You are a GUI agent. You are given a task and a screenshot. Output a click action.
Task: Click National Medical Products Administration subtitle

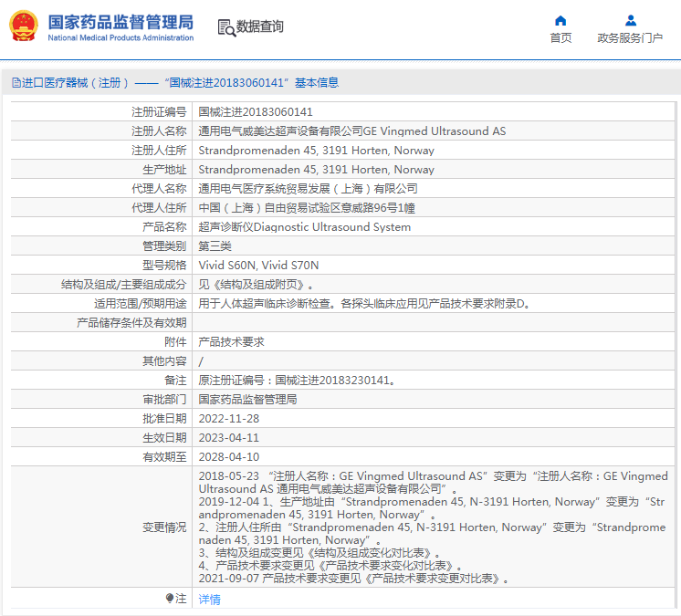pos(120,37)
